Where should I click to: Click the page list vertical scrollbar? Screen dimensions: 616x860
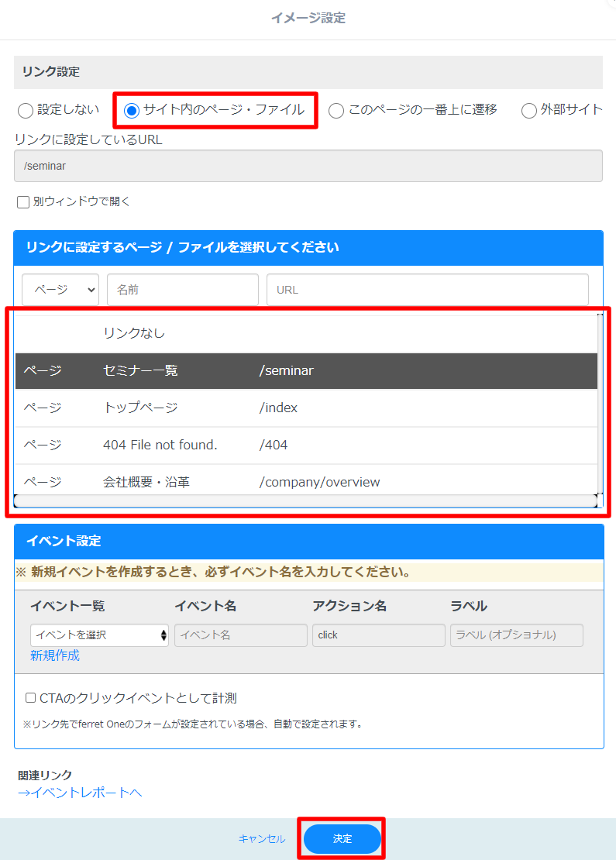pyautogui.click(x=600, y=404)
